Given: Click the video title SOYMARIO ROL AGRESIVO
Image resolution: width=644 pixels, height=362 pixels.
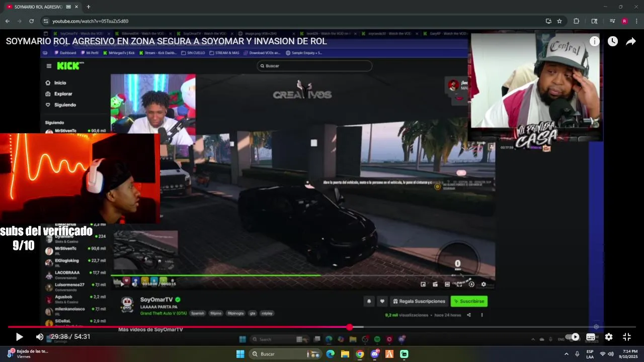Looking at the screenshot, I should 166,41.
